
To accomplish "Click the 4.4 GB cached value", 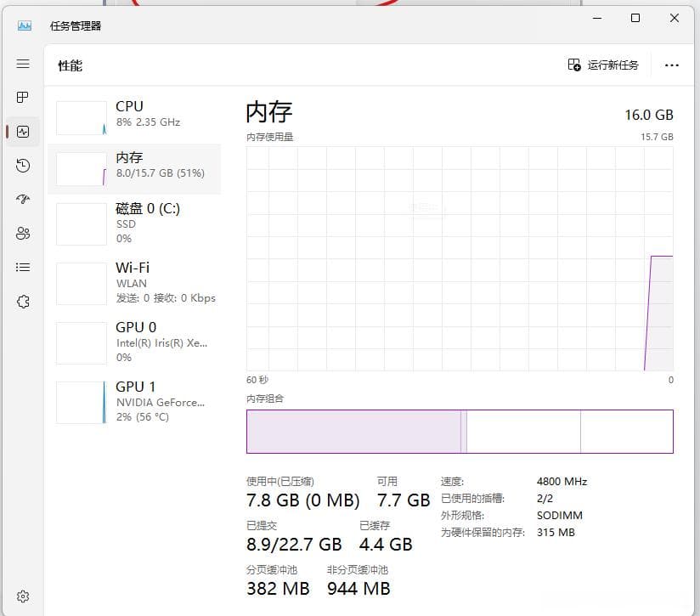I will [386, 545].
